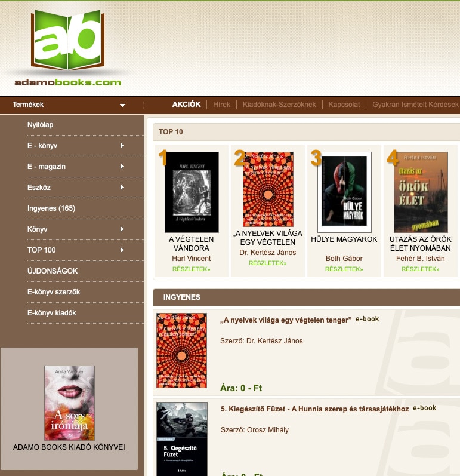Click Szerző: Orosz Mihály text
Screen dimensions: 460x476
(x=255, y=430)
